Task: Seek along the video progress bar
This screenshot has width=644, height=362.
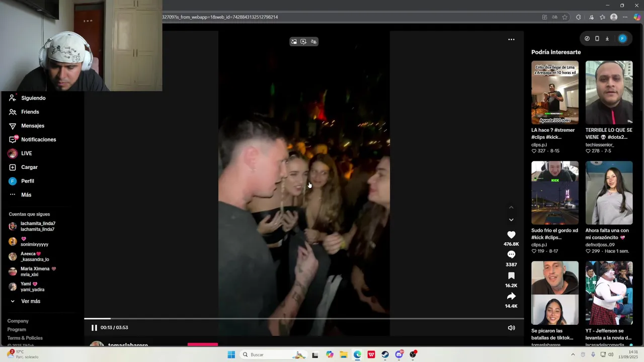Action: [x=304, y=318]
